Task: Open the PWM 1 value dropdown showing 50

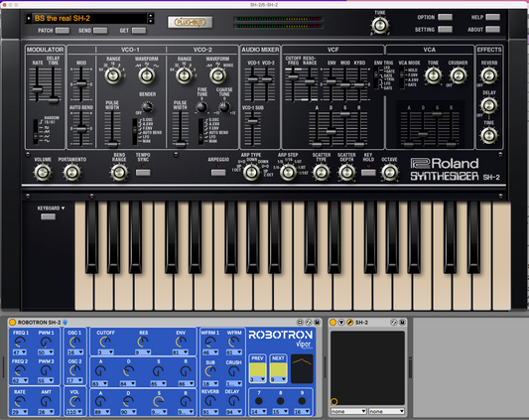Action: [46, 352]
